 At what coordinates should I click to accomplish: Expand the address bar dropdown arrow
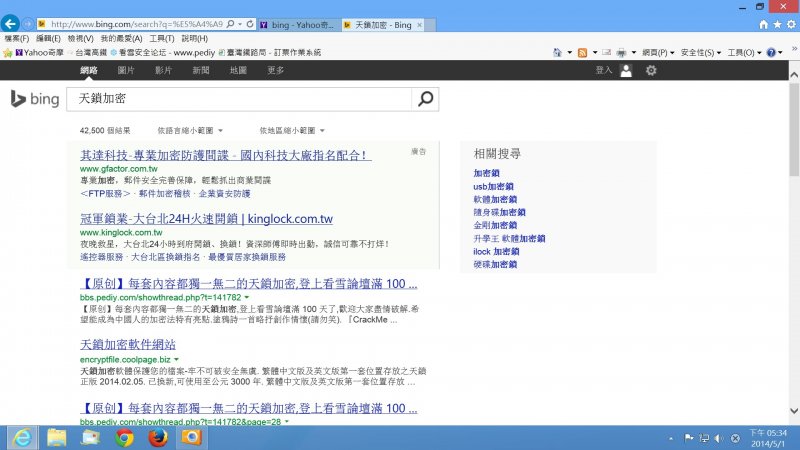click(240, 24)
